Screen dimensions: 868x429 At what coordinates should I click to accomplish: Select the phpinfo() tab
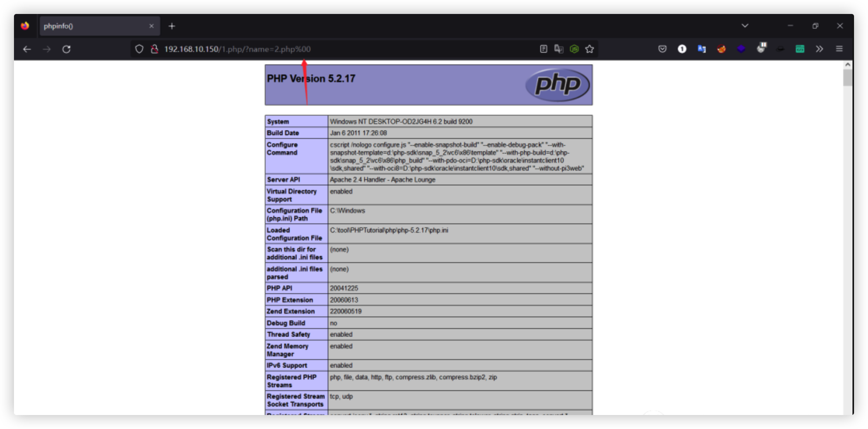(x=93, y=26)
